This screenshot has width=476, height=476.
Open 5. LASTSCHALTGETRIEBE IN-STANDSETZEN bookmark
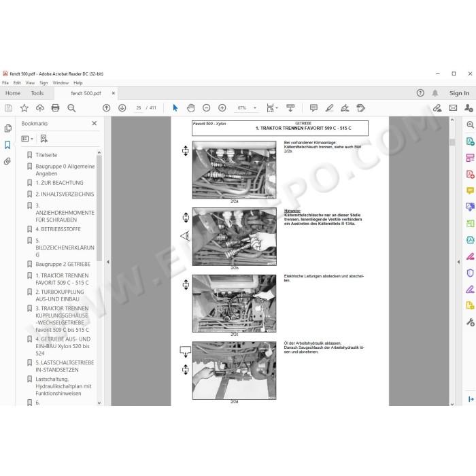pyautogui.click(x=65, y=366)
